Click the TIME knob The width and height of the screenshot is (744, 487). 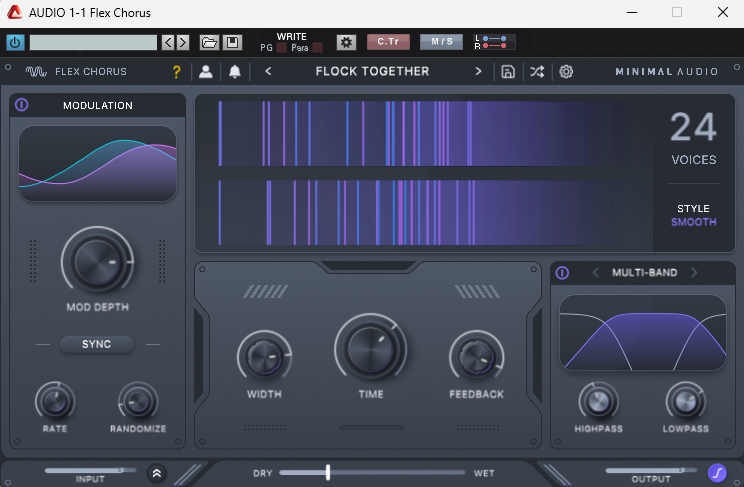click(x=371, y=349)
